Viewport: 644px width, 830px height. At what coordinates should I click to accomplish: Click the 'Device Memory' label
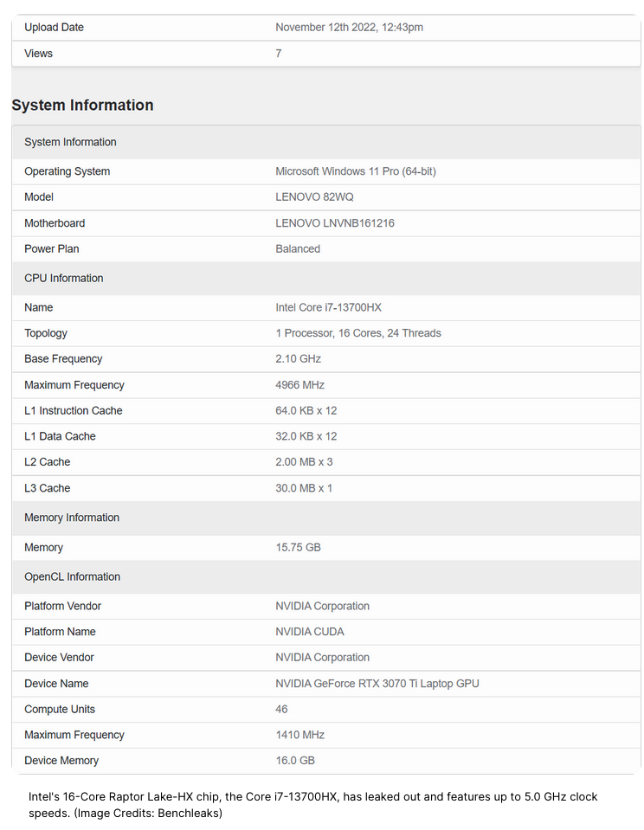click(61, 761)
